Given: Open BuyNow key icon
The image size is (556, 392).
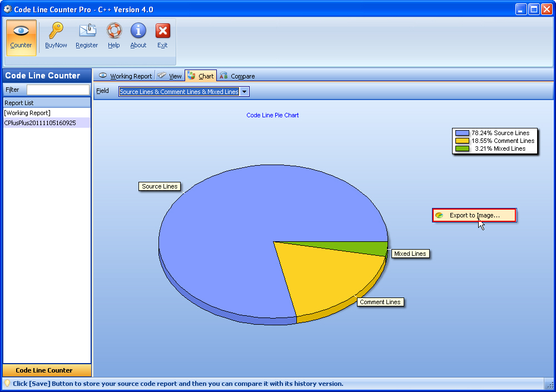Looking at the screenshot, I should pyautogui.click(x=56, y=30).
